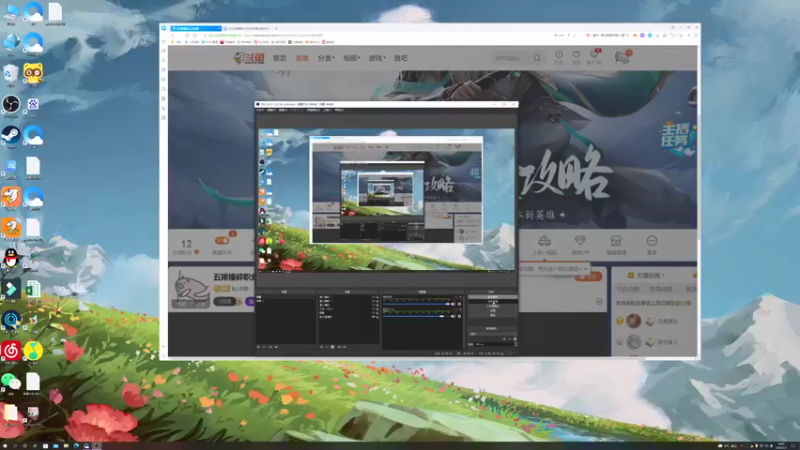800x450 pixels.
Task: Click the search magnifier on Douyu
Action: pyautogui.click(x=537, y=58)
